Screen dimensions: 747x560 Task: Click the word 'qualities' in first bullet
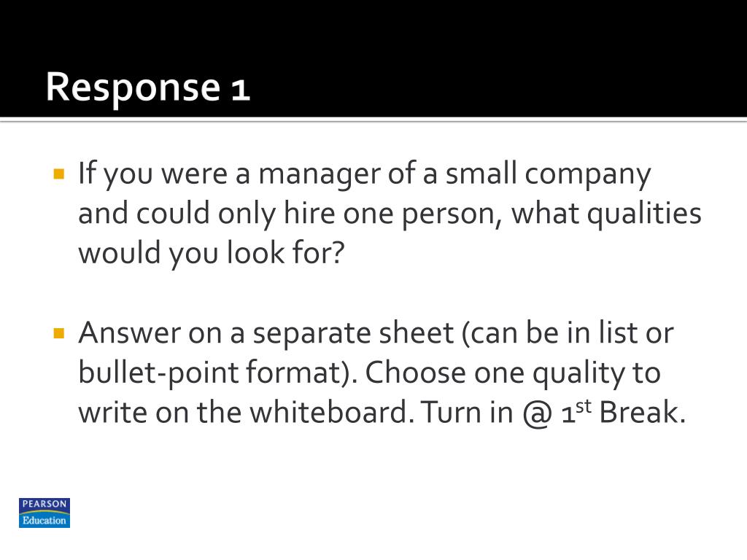pos(644,214)
